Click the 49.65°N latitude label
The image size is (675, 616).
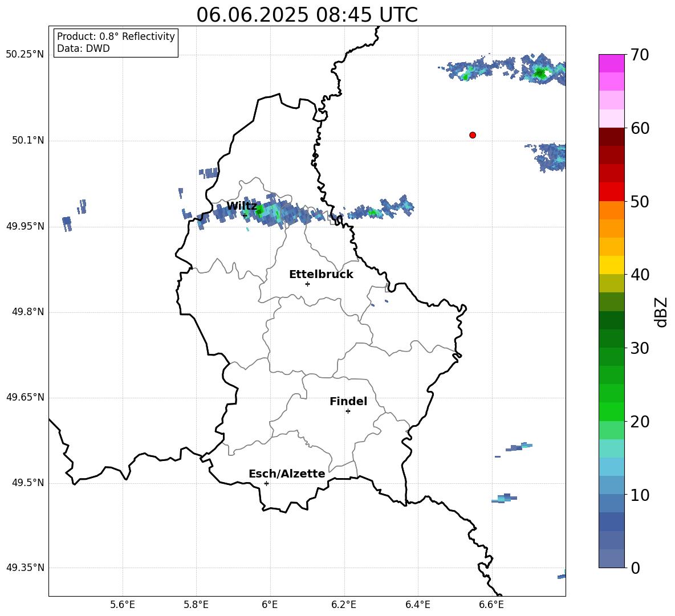[25, 397]
